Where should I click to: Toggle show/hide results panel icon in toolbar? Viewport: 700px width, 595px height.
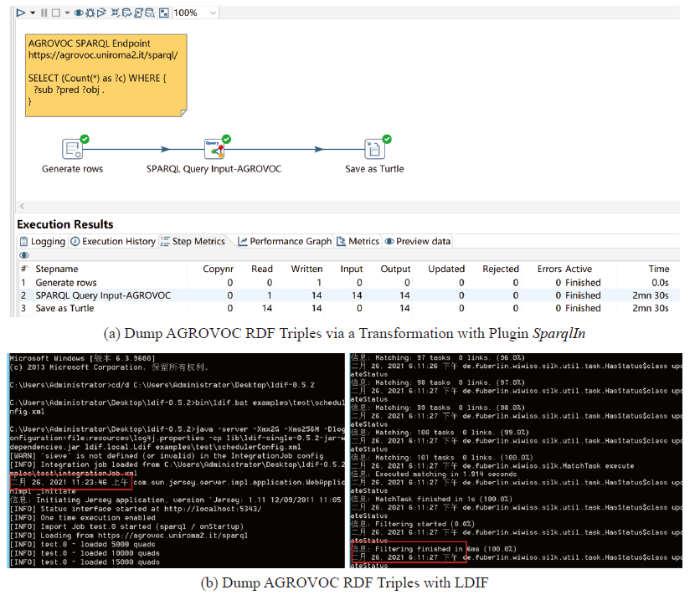pyautogui.click(x=164, y=13)
